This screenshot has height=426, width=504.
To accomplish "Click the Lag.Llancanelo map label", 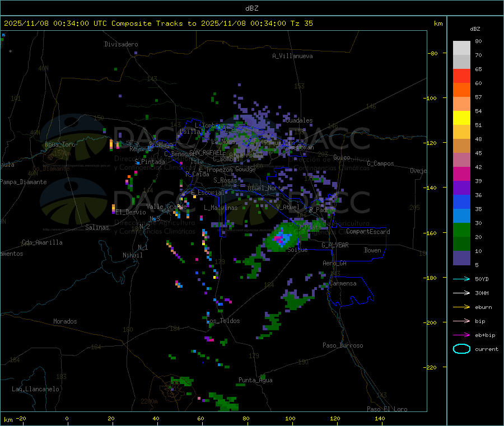I will pyautogui.click(x=35, y=389).
